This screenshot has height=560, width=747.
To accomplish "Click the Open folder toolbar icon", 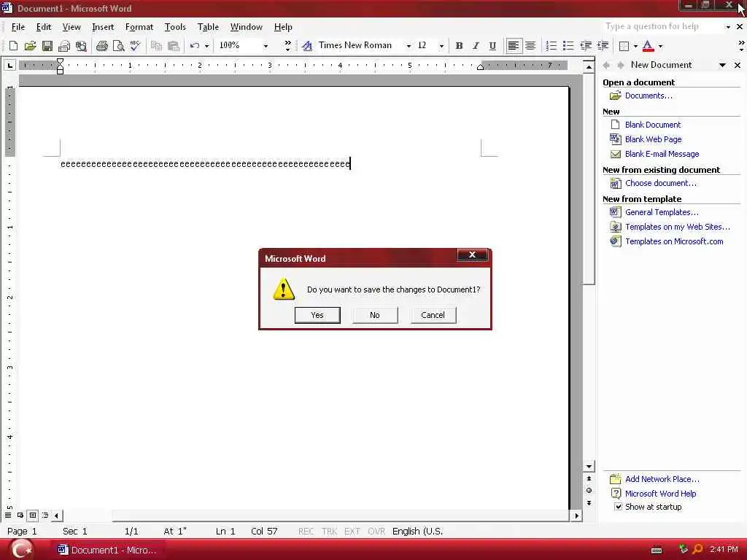I will [30, 46].
